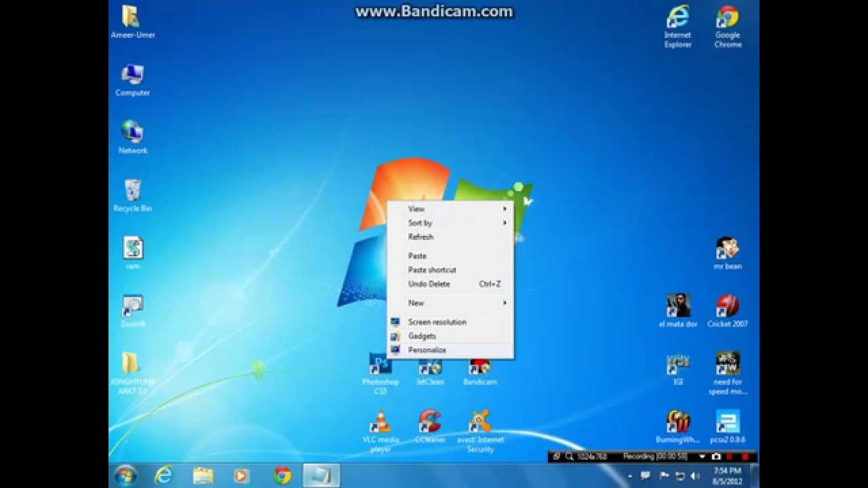Launch Chrome from the taskbar
This screenshot has height=488, width=868.
pyautogui.click(x=281, y=476)
